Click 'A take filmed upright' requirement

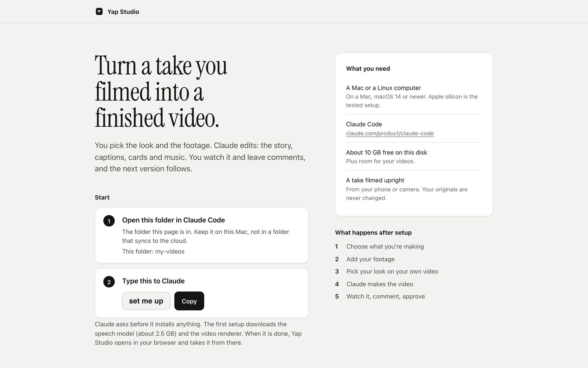click(x=375, y=180)
